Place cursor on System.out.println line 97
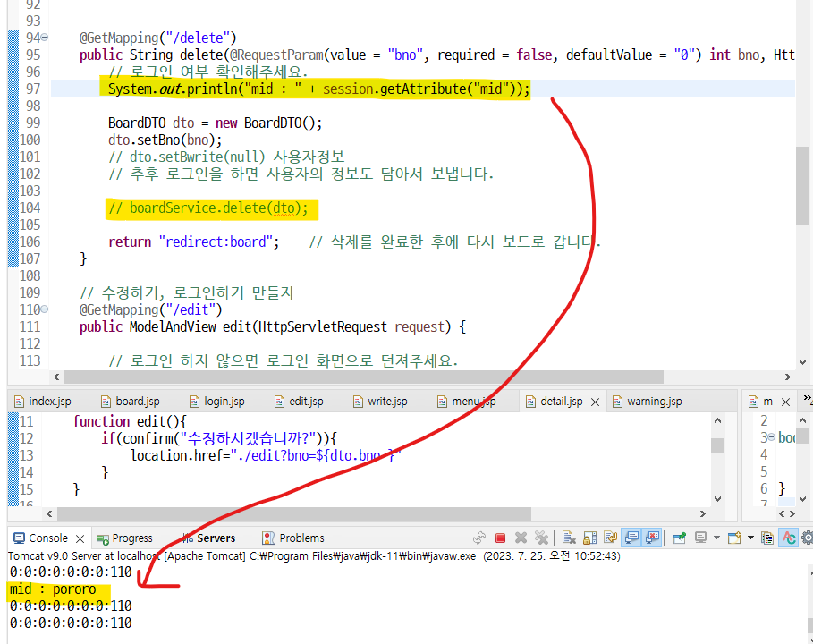The image size is (813, 644). [x=319, y=89]
